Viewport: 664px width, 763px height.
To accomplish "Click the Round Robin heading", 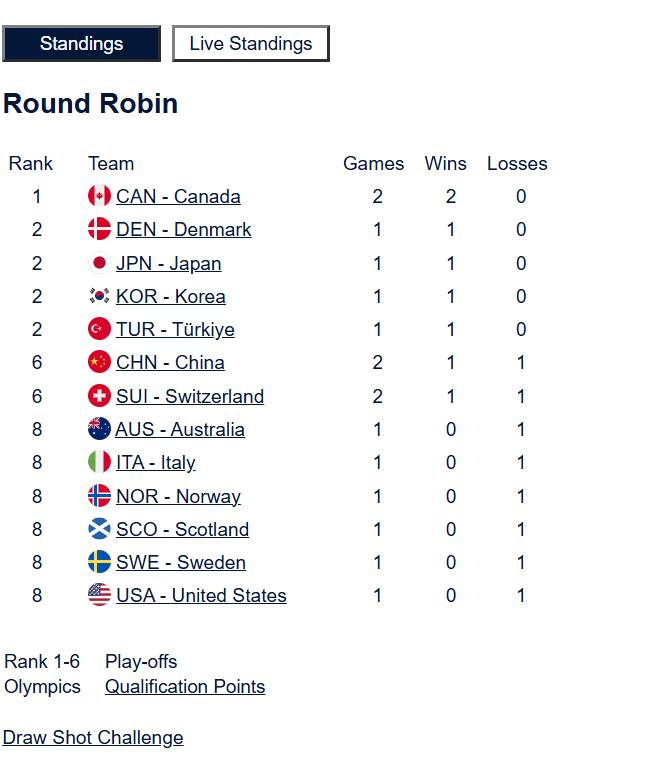I will [x=91, y=104].
